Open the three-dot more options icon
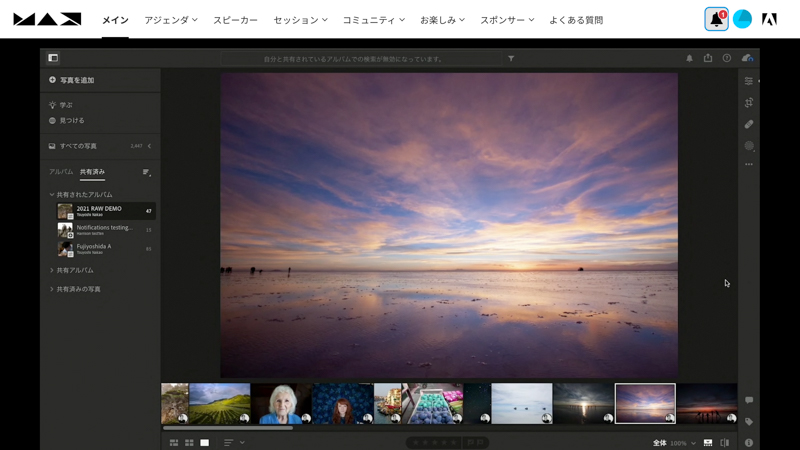 pyautogui.click(x=748, y=164)
